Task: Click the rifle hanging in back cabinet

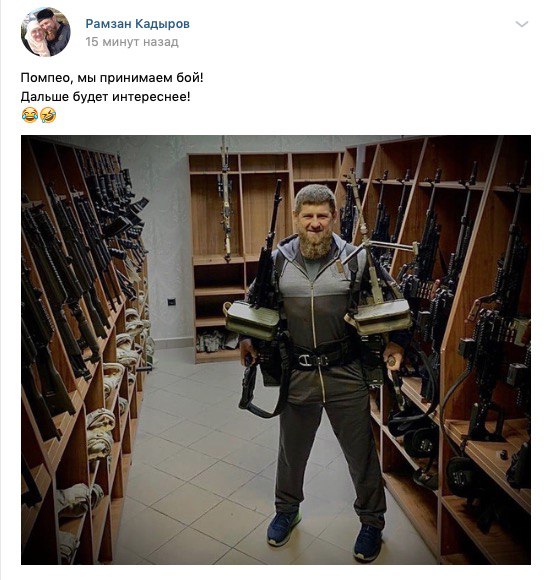Action: (x=225, y=200)
